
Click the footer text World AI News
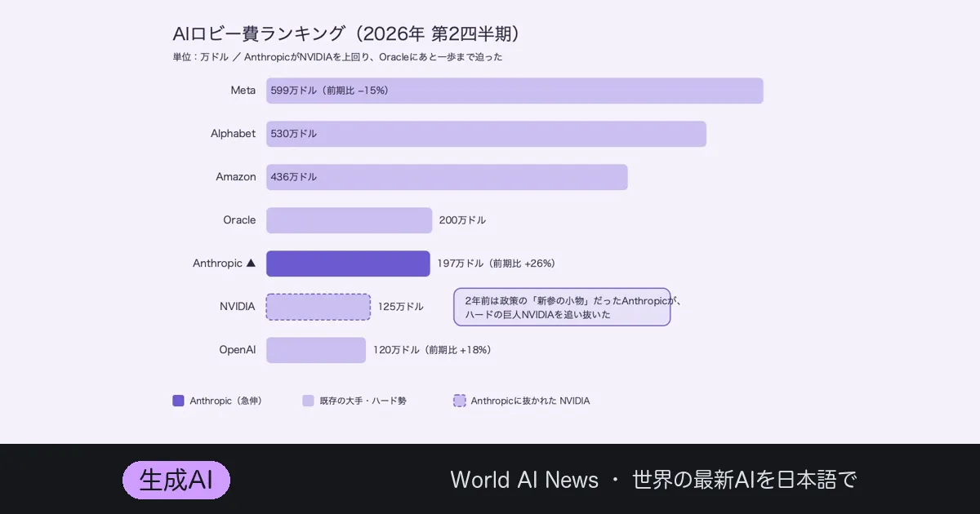point(524,480)
